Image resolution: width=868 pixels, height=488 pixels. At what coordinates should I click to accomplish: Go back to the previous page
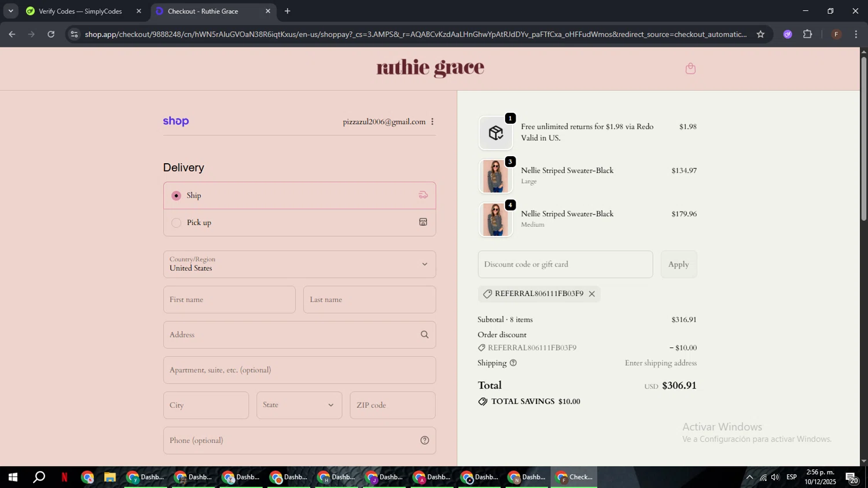pos(12,34)
